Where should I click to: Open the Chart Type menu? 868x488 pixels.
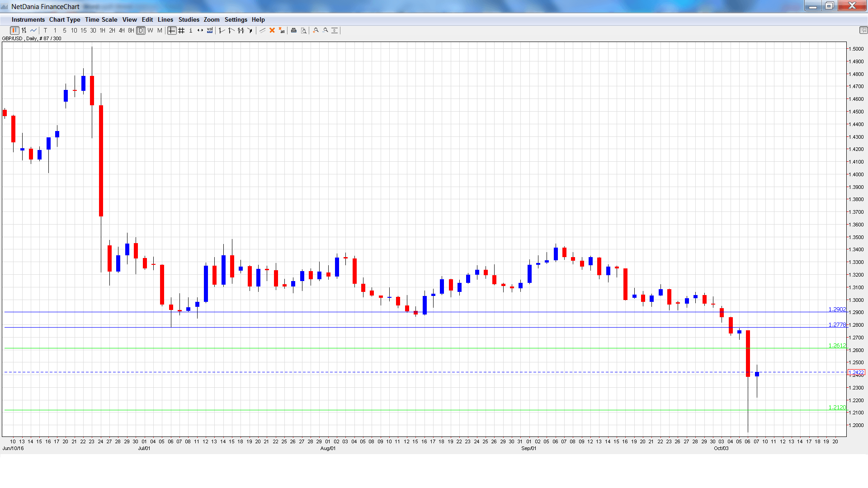[65, 19]
